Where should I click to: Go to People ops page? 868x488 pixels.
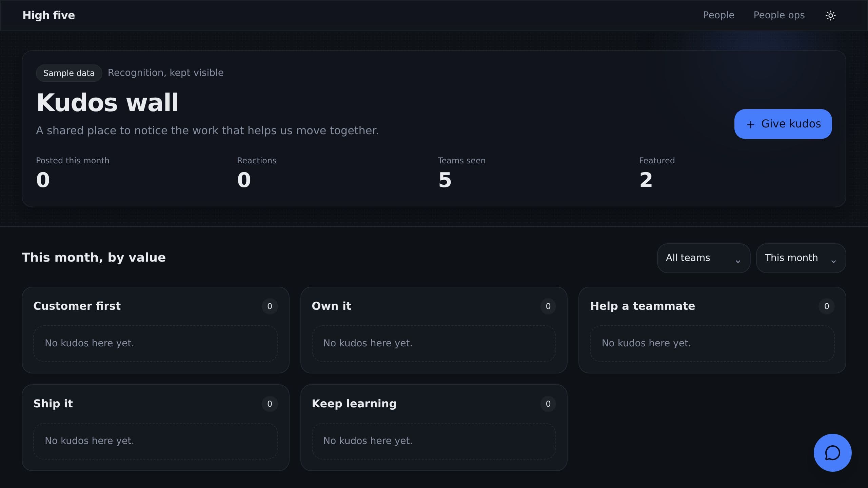tap(779, 15)
